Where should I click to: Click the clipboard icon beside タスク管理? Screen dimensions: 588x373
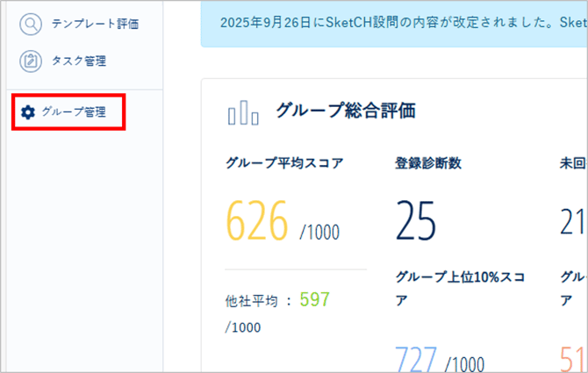click(x=31, y=61)
